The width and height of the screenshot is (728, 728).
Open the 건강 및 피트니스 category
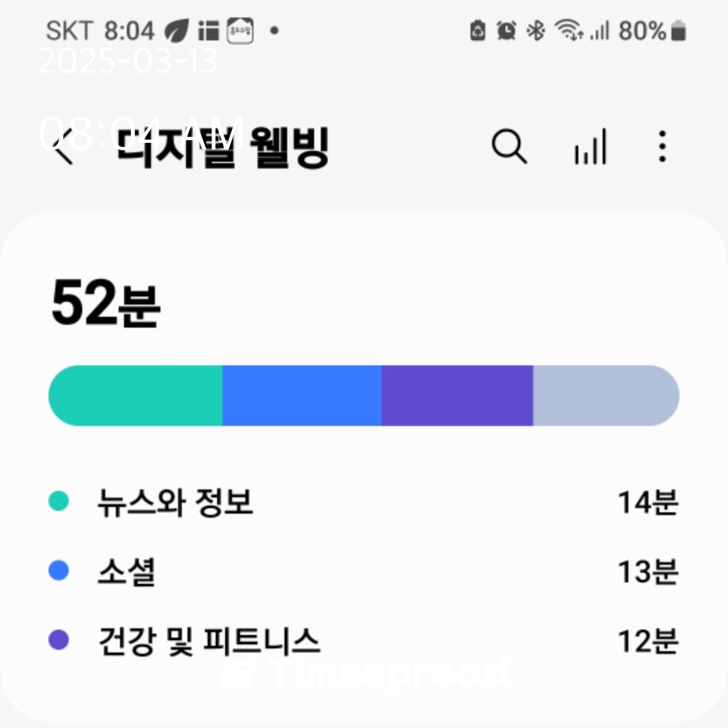(x=209, y=641)
